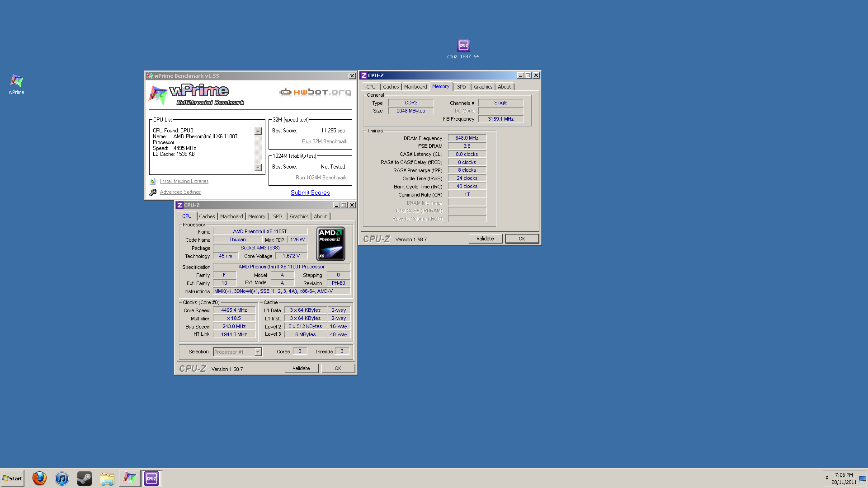Click the Start button
The image size is (868, 488).
[x=12, y=478]
